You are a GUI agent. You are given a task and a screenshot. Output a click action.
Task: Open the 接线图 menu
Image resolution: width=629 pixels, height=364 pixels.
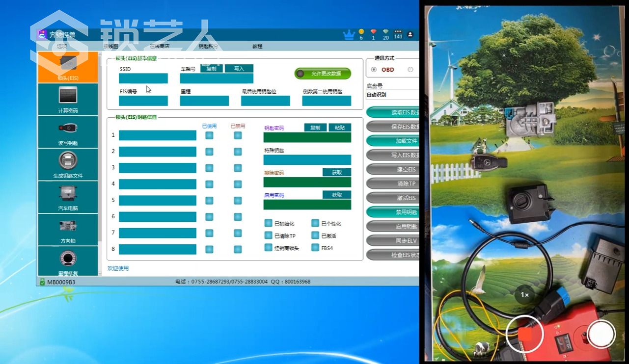110,46
